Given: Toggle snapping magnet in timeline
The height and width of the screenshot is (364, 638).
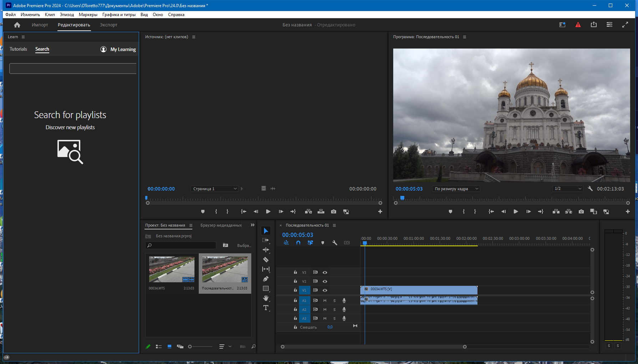Looking at the screenshot, I should [298, 243].
